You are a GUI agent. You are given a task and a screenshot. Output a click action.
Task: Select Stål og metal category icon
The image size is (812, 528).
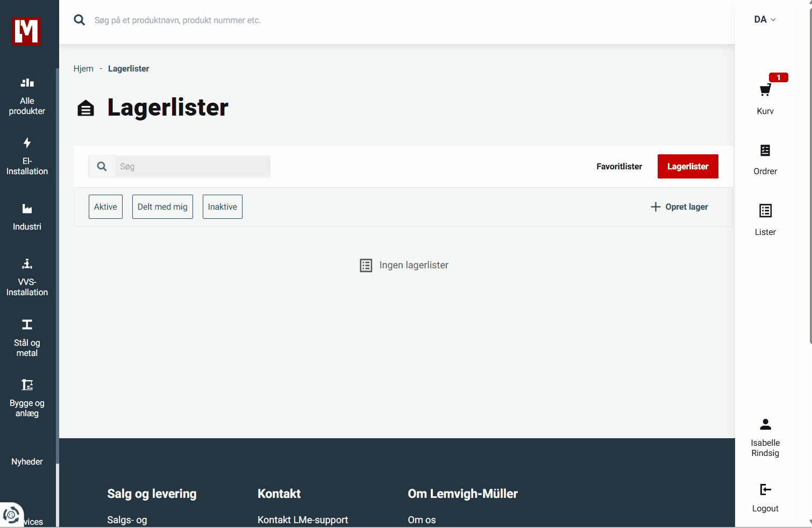point(27,325)
